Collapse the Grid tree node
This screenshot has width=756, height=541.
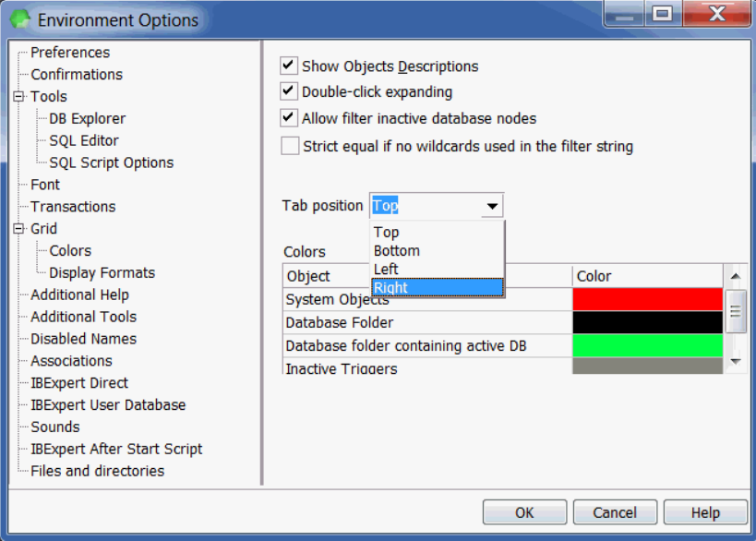click(18, 229)
